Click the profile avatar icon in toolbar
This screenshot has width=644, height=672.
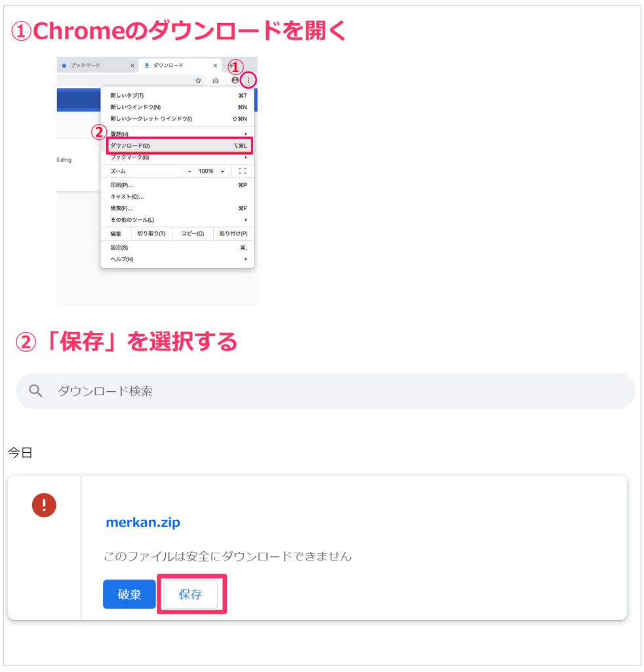(x=235, y=80)
